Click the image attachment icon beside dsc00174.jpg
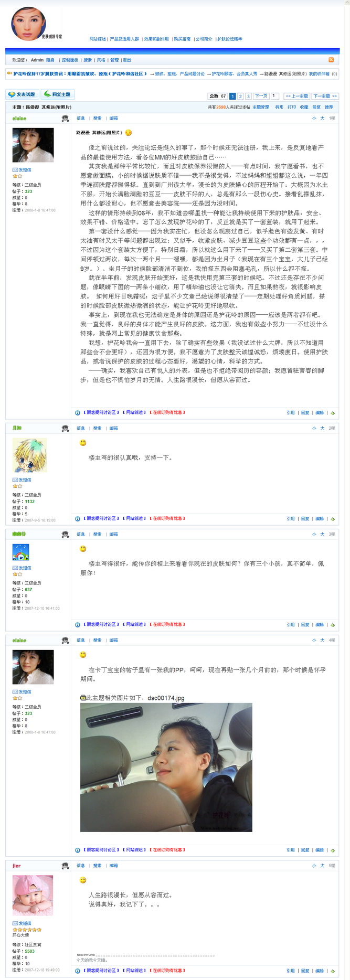The width and height of the screenshot is (350, 980). [x=83, y=698]
